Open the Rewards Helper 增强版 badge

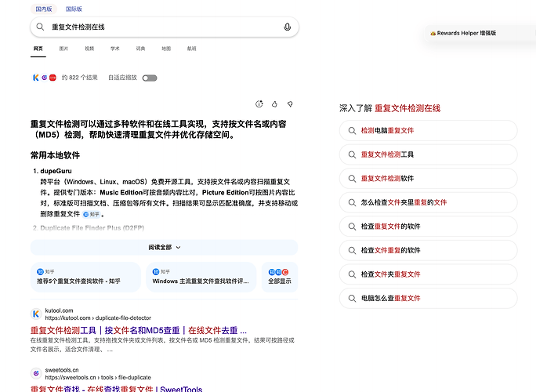click(463, 33)
